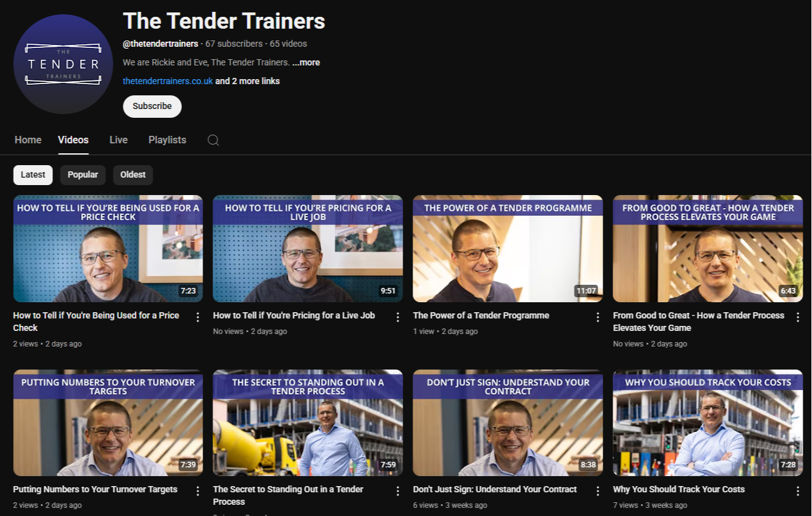Viewport: 812px width, 516px height.
Task: Open the channel search magnifier icon
Action: point(213,140)
